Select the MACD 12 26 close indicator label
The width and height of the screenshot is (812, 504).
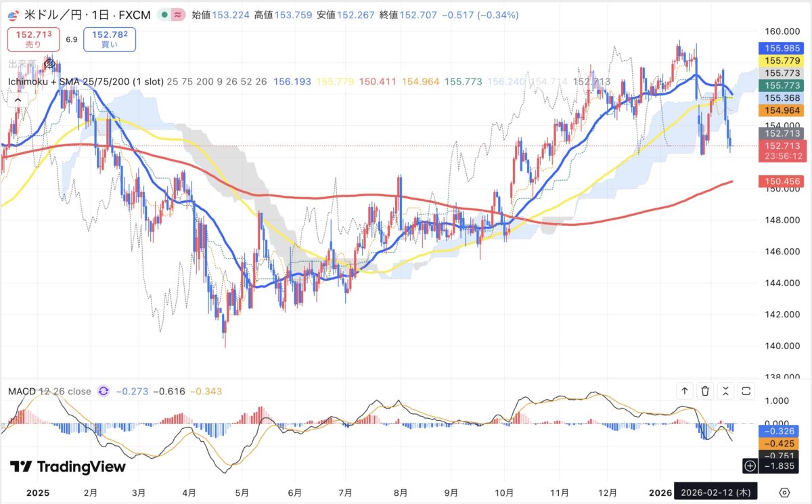[x=49, y=391]
